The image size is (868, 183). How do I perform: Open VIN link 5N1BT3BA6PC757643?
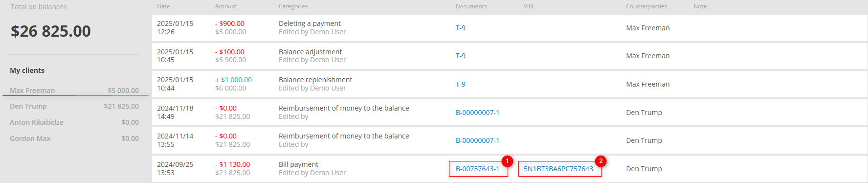pos(558,169)
